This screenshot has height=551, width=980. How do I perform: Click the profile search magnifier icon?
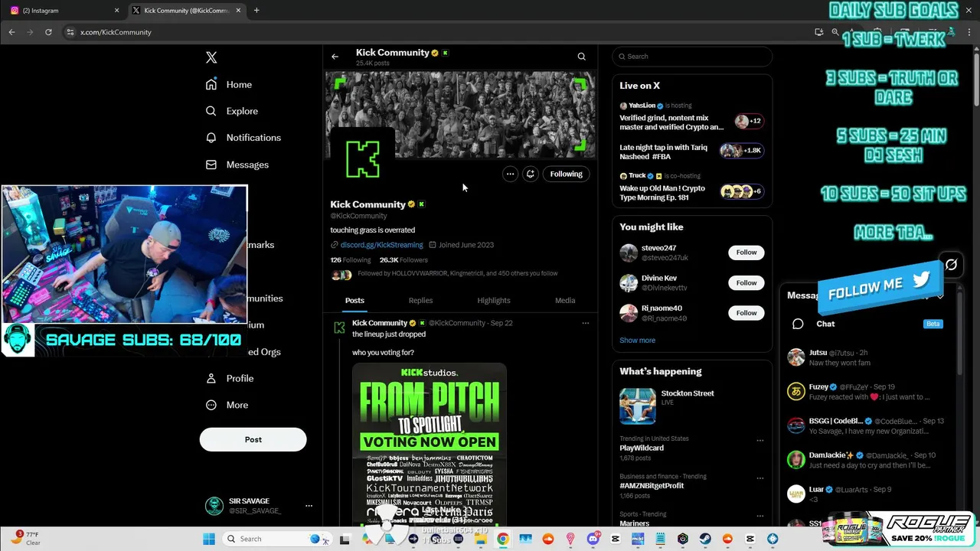[x=581, y=57]
